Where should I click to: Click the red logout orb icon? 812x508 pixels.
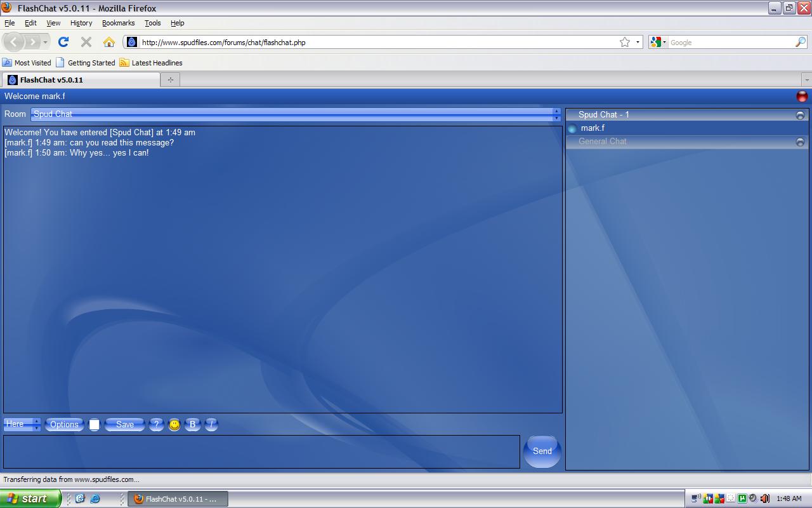point(802,97)
